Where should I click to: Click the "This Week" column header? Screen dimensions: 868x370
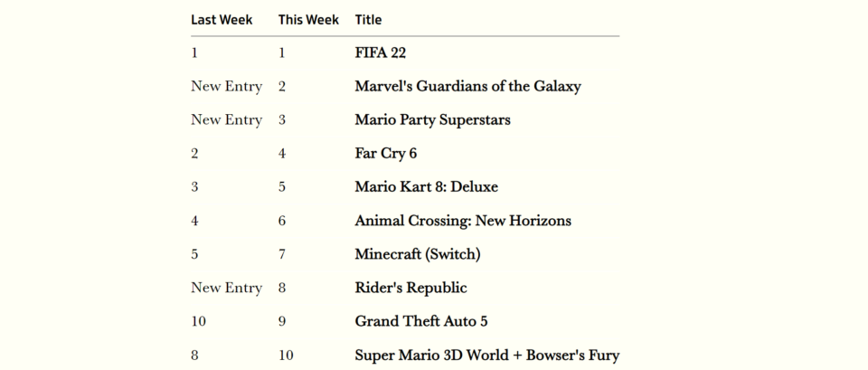(308, 20)
